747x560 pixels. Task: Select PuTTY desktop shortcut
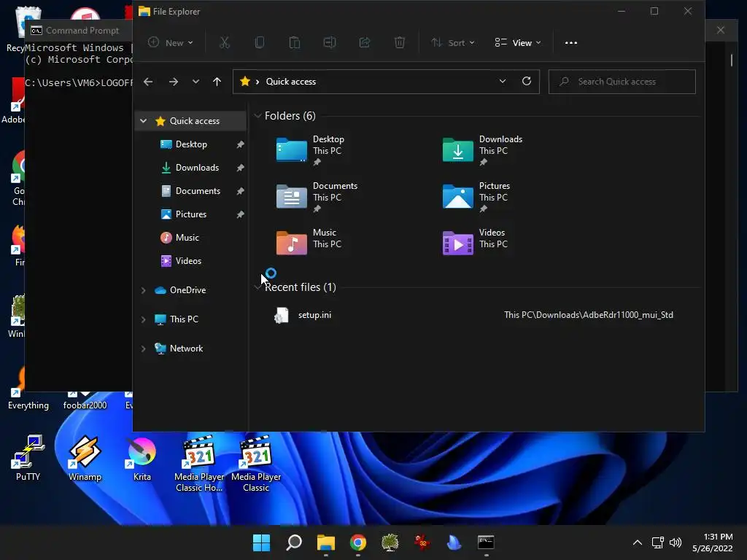tap(28, 458)
